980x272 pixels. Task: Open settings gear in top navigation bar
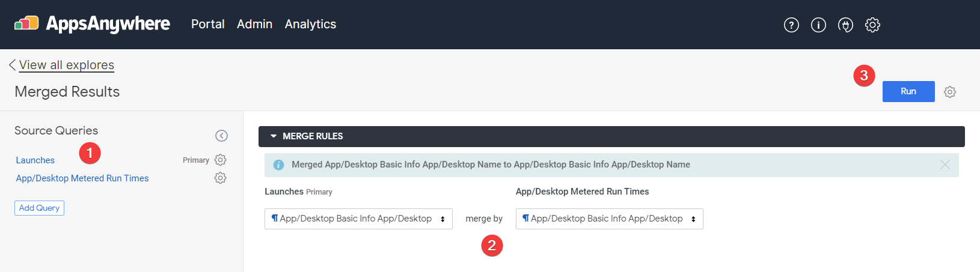click(872, 25)
